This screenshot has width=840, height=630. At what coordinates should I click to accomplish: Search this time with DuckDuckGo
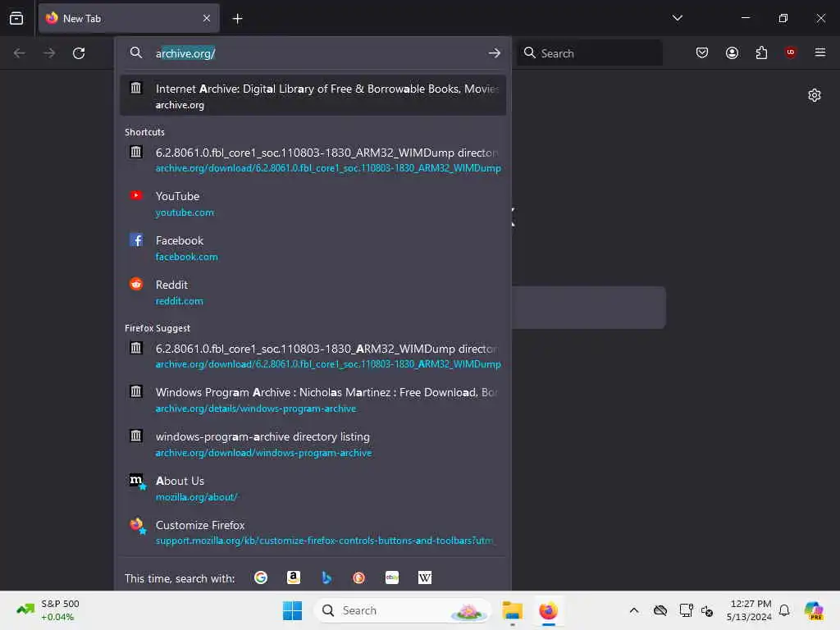359,577
